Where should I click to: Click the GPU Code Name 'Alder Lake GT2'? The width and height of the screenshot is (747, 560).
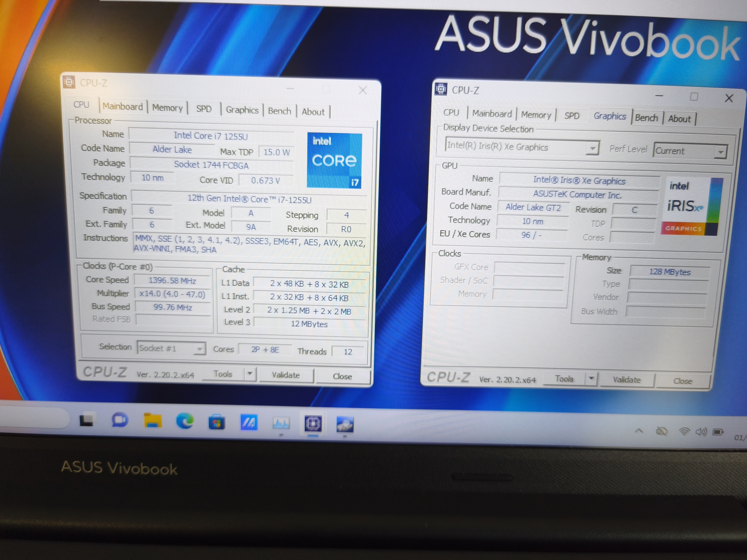point(533,208)
